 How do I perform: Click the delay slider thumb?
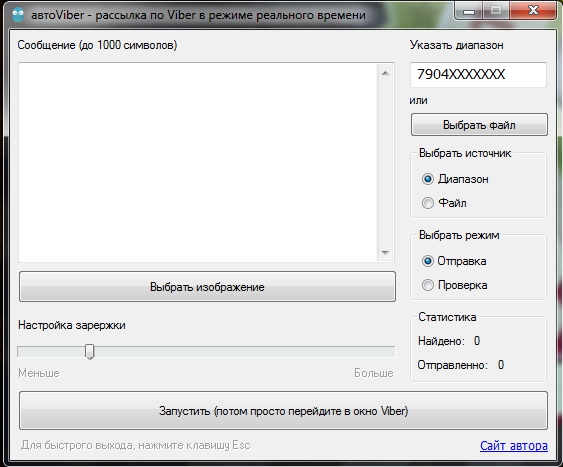89,352
